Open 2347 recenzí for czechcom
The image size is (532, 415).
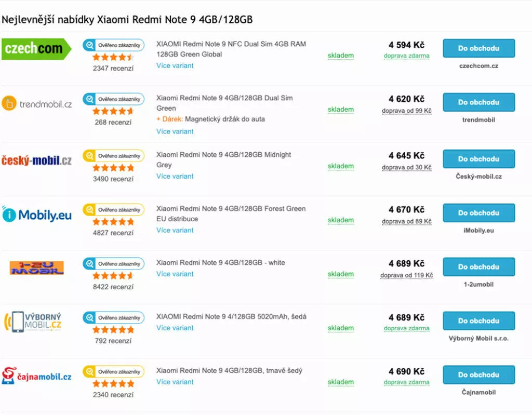coord(113,68)
